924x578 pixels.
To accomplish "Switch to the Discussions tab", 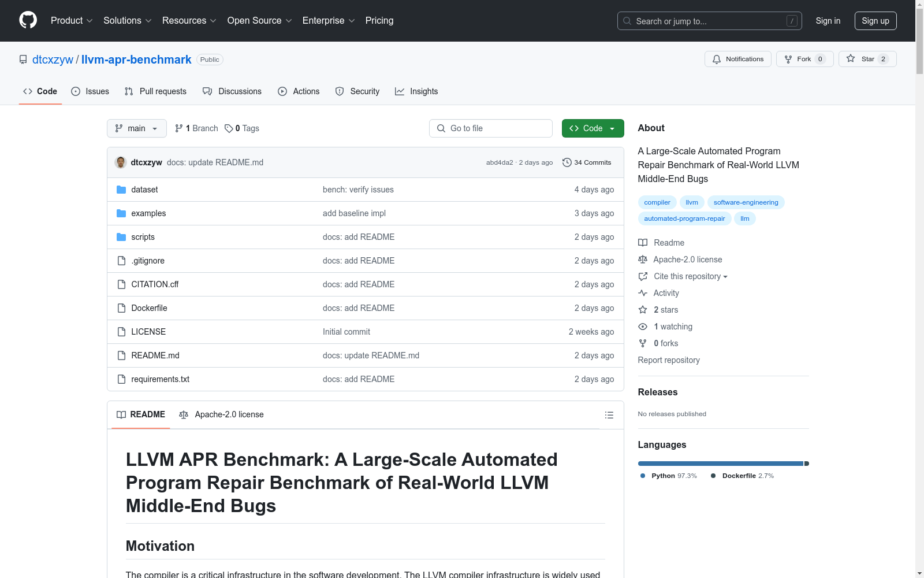I will pyautogui.click(x=232, y=91).
